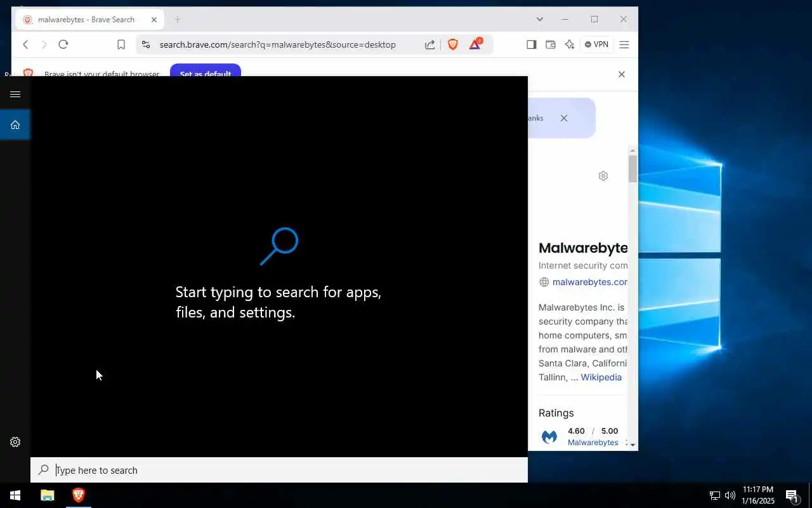Click the network icon in system tray
Screen dimensions: 812x508
(714, 495)
